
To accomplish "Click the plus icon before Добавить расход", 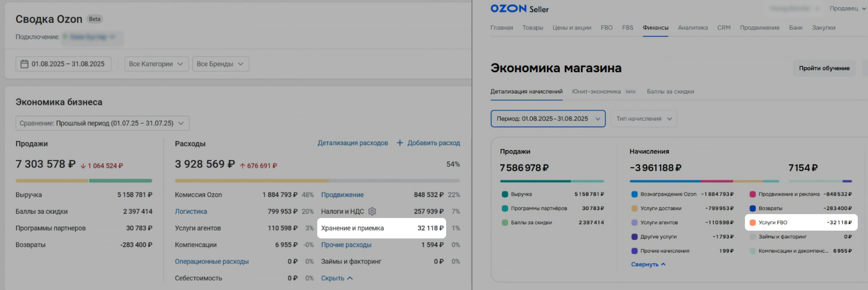I will (x=400, y=143).
